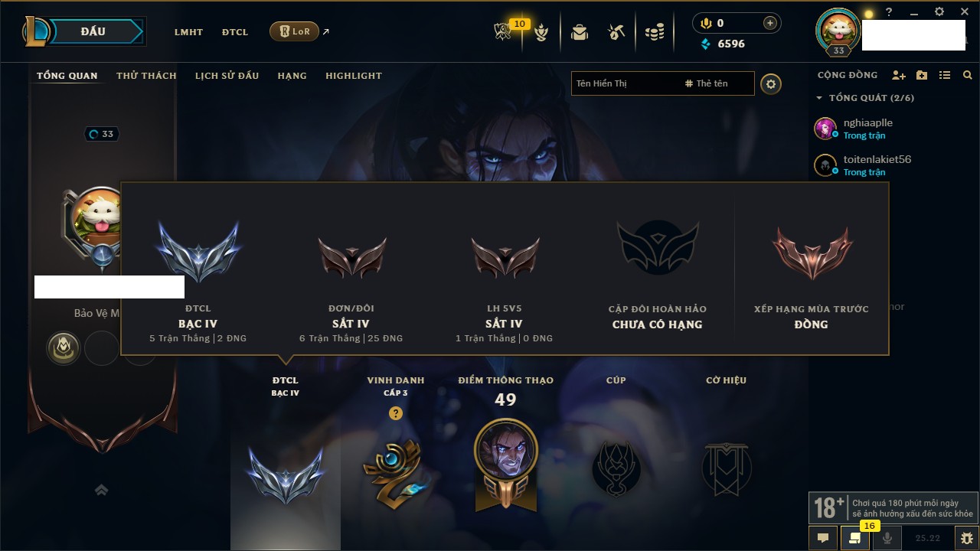This screenshot has height=551, width=980.
Task: Click the plus to buy RP
Action: tap(770, 23)
